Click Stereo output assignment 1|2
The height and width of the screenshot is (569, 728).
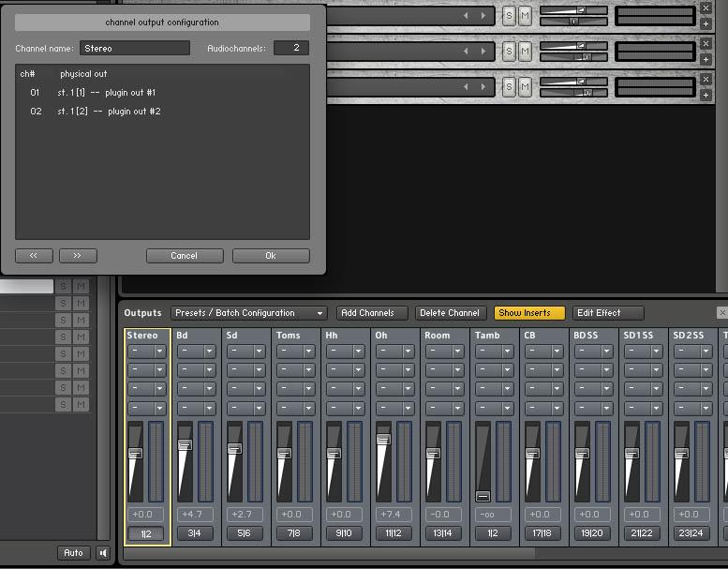click(146, 533)
